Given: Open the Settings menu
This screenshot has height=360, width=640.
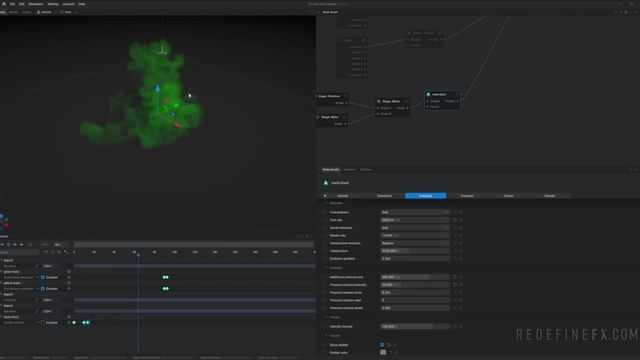Looking at the screenshot, I should tap(53, 4).
